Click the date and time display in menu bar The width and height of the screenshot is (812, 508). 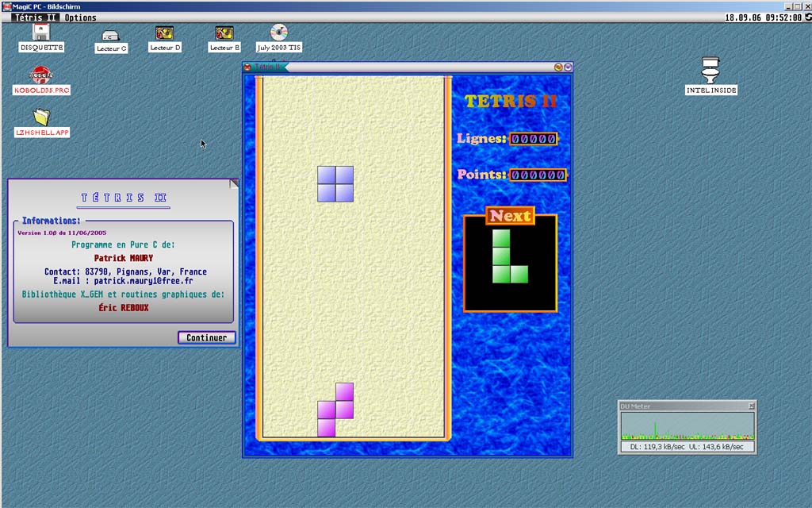764,17
